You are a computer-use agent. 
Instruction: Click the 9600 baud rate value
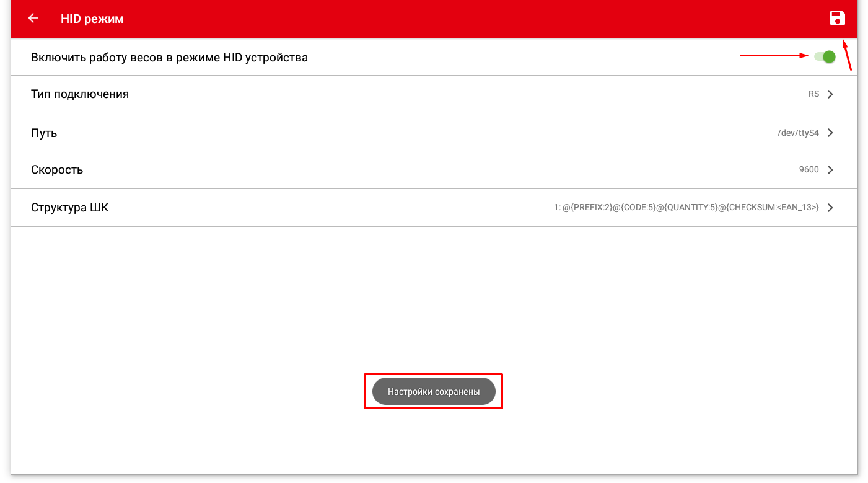[809, 170]
